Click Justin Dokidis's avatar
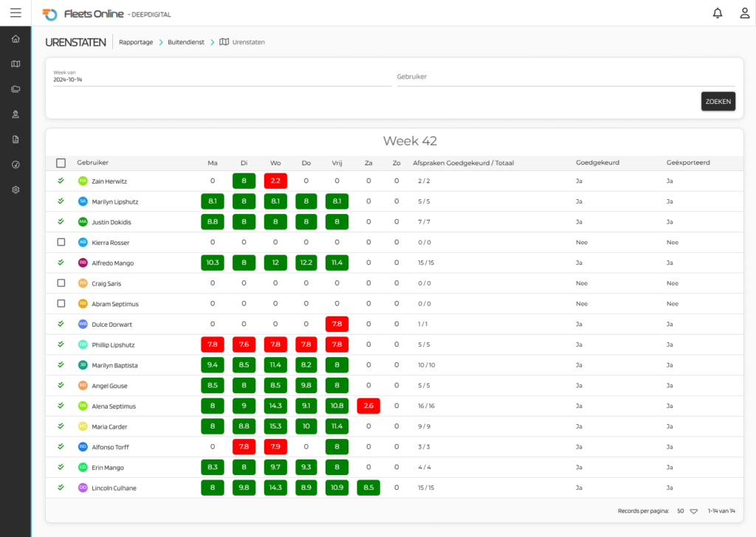Viewport: 756px width, 537px height. tap(83, 222)
